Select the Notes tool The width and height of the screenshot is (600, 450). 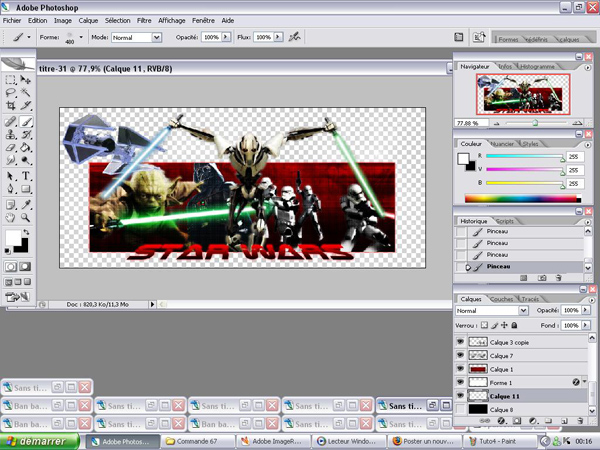point(10,205)
